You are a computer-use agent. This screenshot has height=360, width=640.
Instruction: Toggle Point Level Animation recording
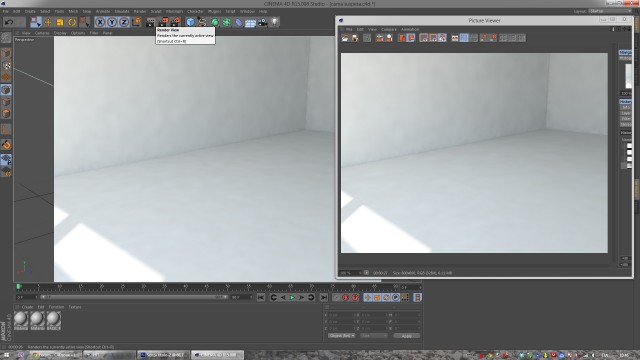(405, 298)
